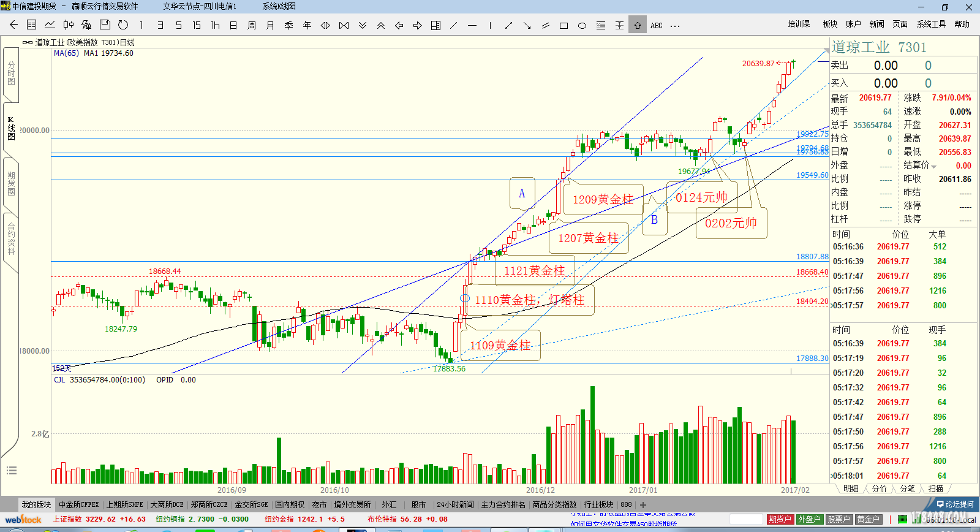
Task: Click the 外盘户 account button
Action: [809, 519]
